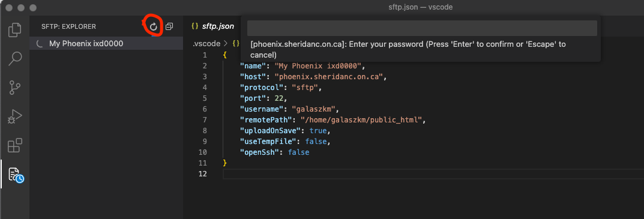Viewport: 644px width, 219px height.
Task: Click the password input field
Action: pos(422,28)
